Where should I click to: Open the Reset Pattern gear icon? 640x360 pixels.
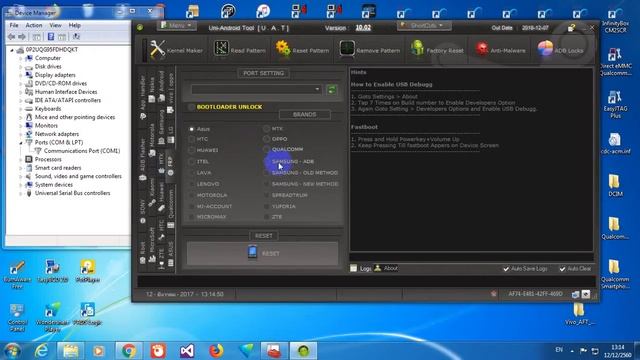tap(283, 49)
